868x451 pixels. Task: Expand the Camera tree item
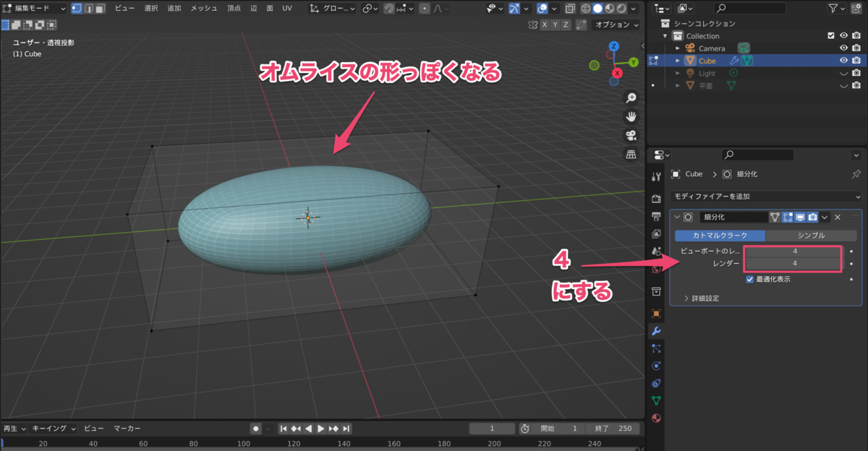coord(678,48)
